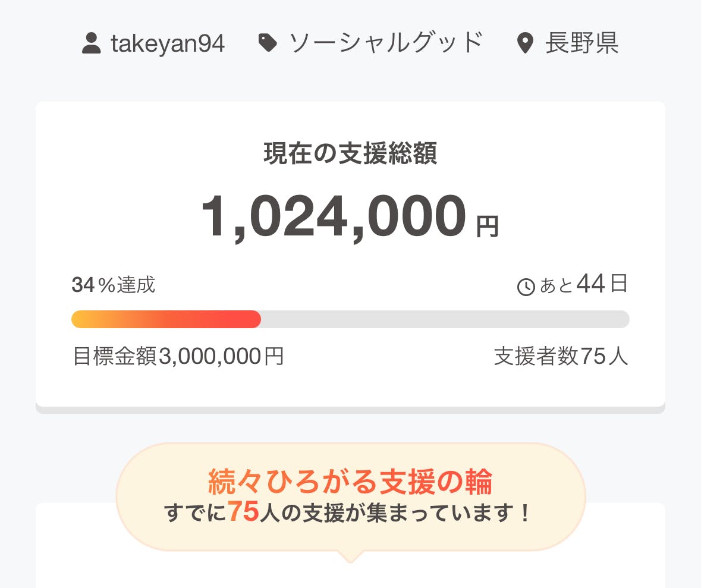Click the location pin icon
Screen dimensions: 701x588
pos(525,43)
